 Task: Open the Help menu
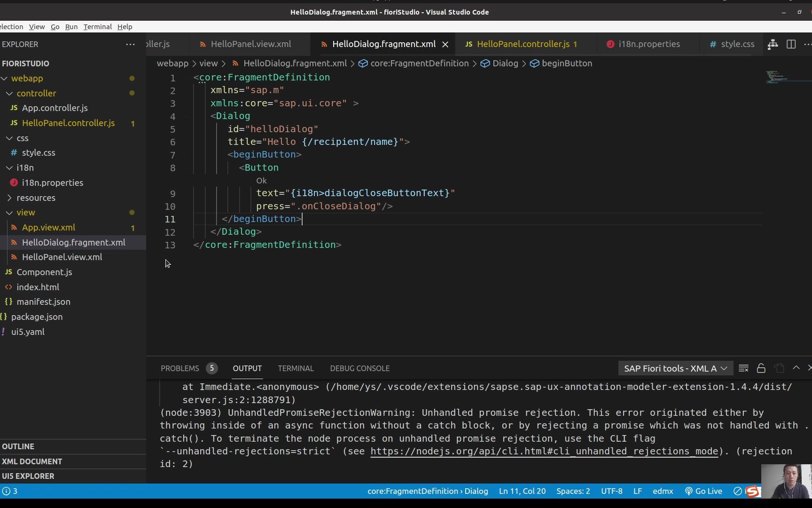[125, 27]
